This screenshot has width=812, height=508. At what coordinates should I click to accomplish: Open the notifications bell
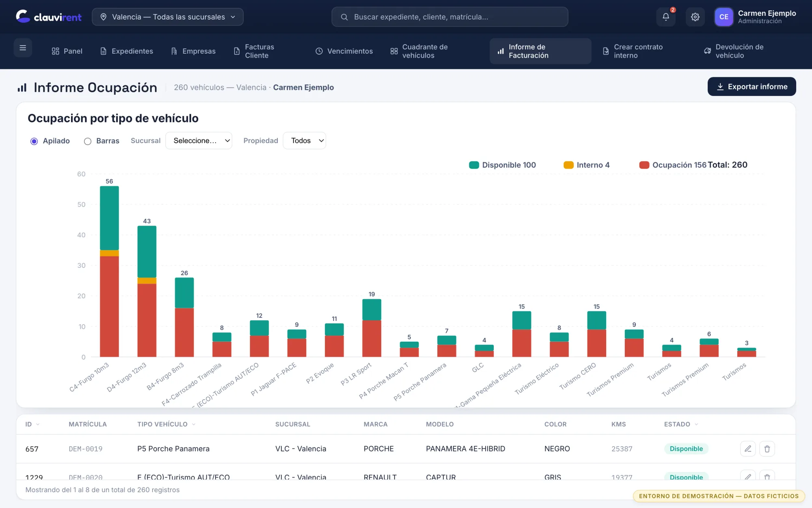tap(666, 17)
